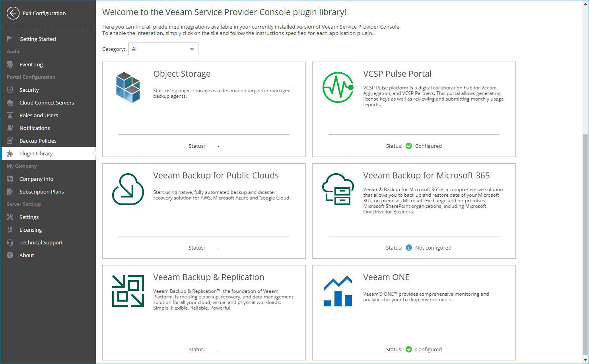Click the Veeam Backup for Public Clouds icon
Screen dimensions: 589x364
click(128, 189)
